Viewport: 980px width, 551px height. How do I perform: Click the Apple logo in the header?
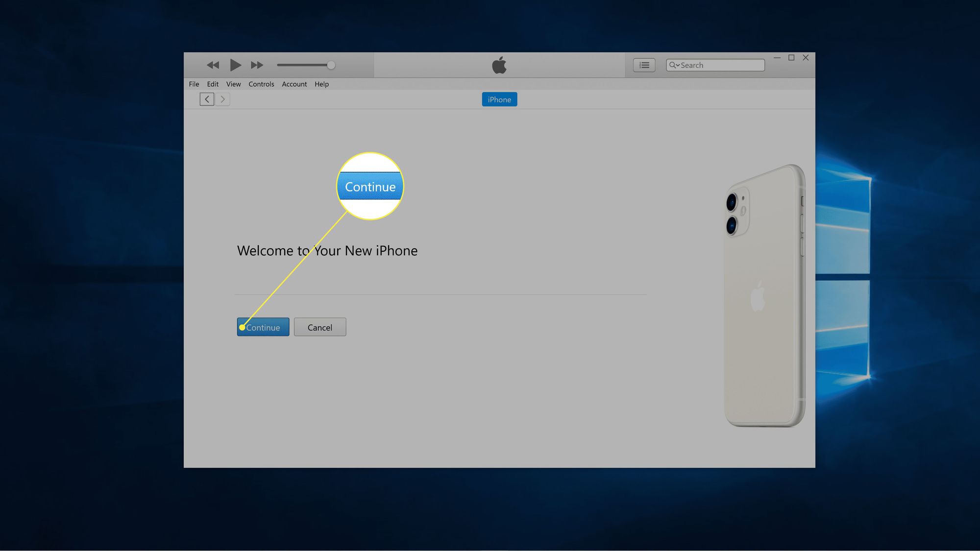tap(499, 65)
